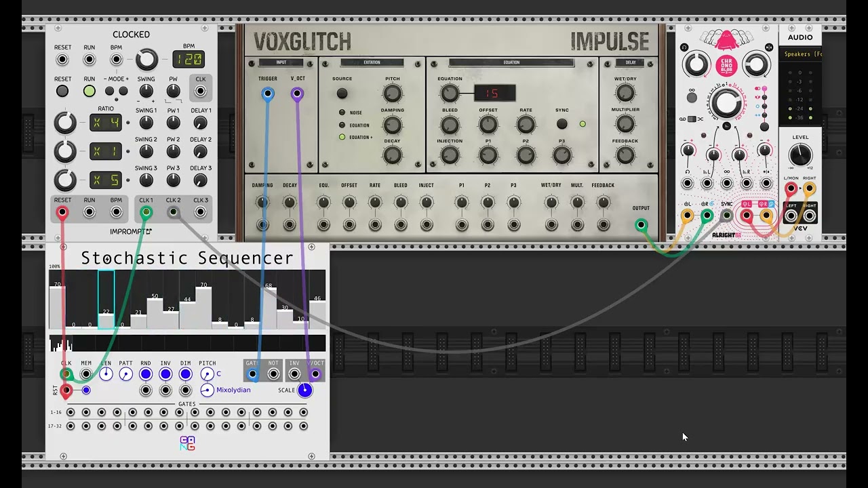Click the MODE plus button on Clocked
The width and height of the screenshot is (868, 488).
point(123,91)
